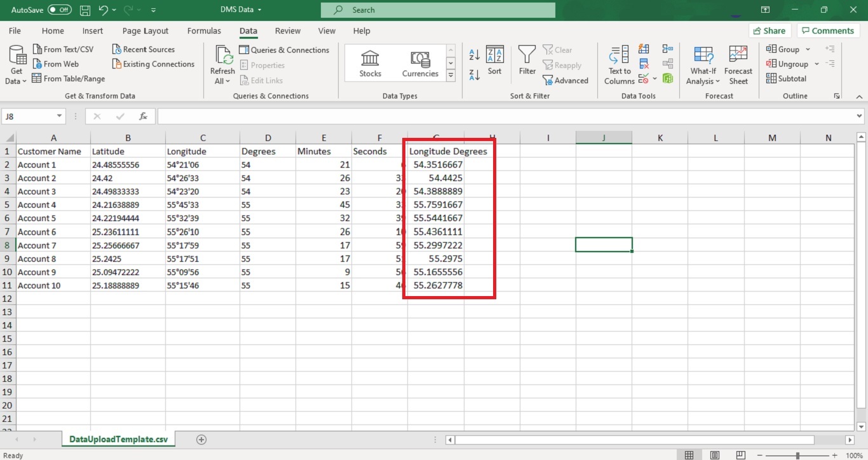Select the Currencies data type
Viewport: 868px width, 460px height.
[420, 64]
